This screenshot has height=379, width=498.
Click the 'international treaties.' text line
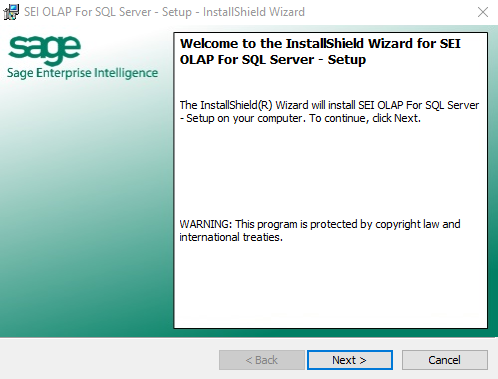[x=231, y=237]
